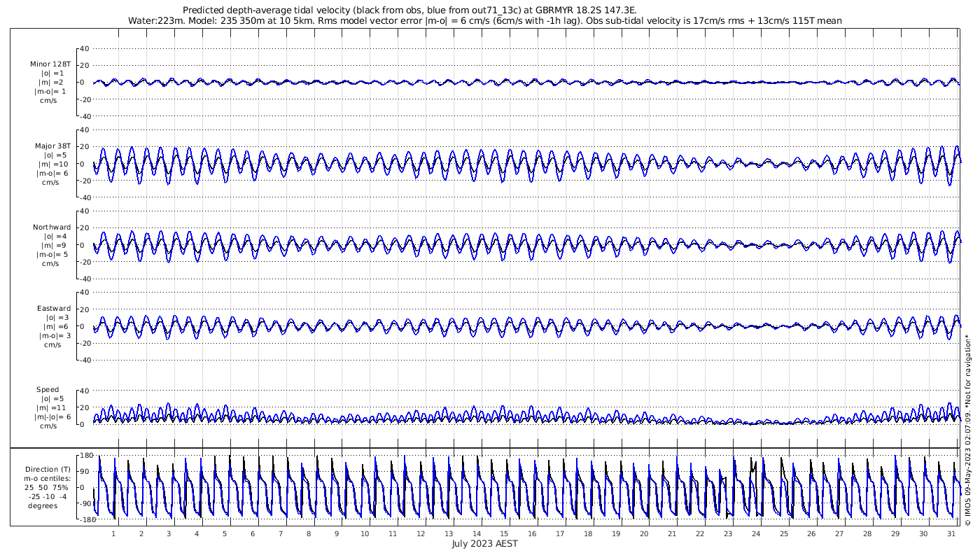
Task: Click '|m-o|= 1' under Minor 128T
Action: tap(50, 91)
